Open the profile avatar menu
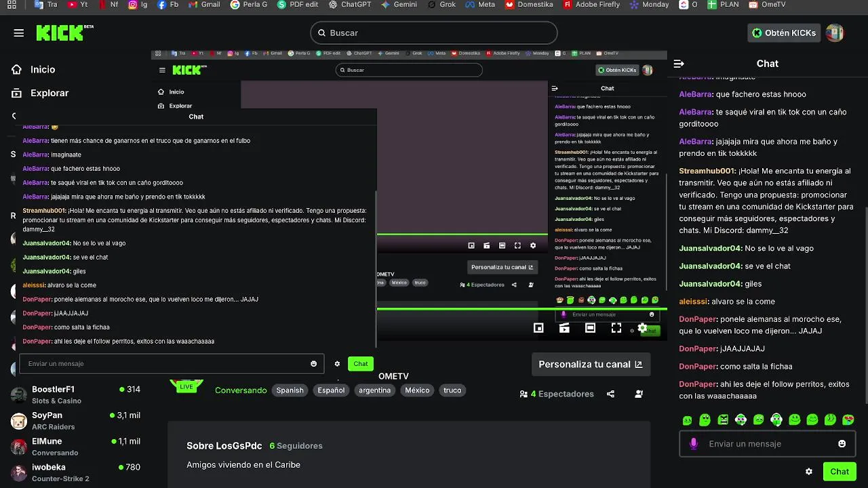The image size is (868, 488). (835, 33)
